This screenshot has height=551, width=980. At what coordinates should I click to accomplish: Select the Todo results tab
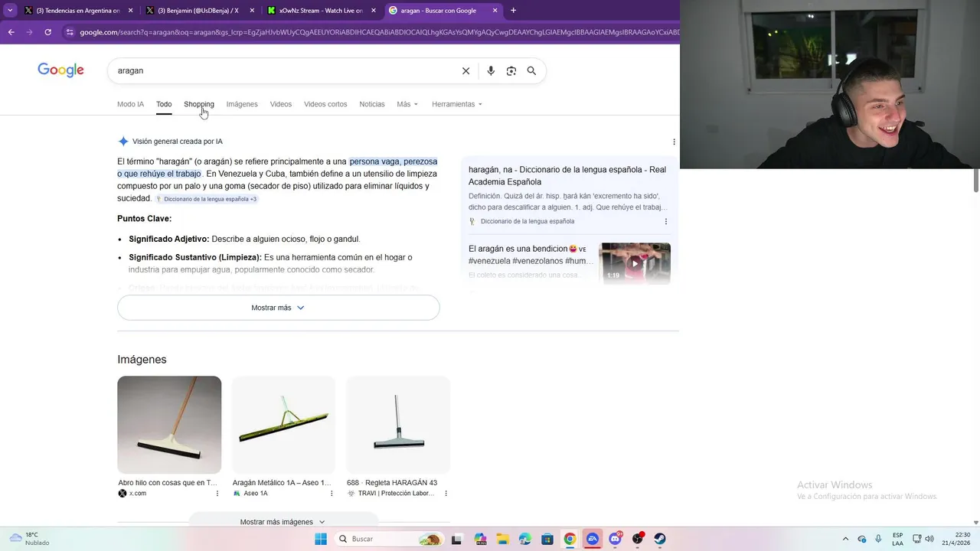tap(164, 104)
